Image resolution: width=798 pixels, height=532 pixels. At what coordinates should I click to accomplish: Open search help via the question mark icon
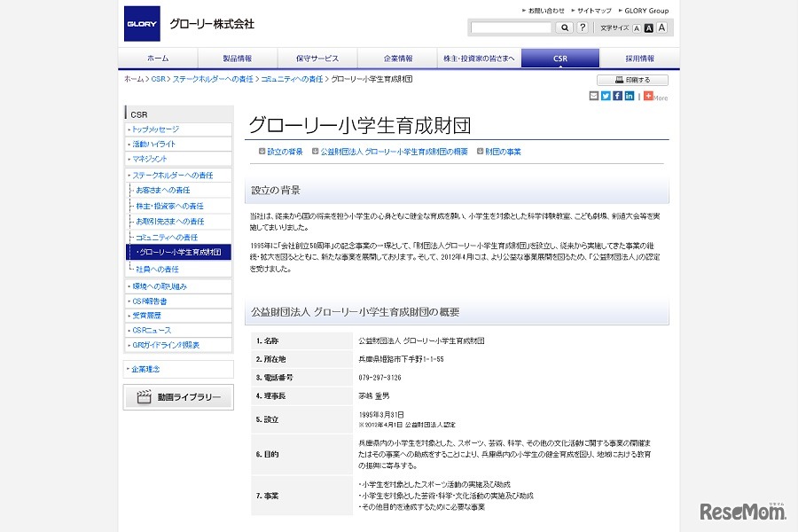(x=583, y=27)
